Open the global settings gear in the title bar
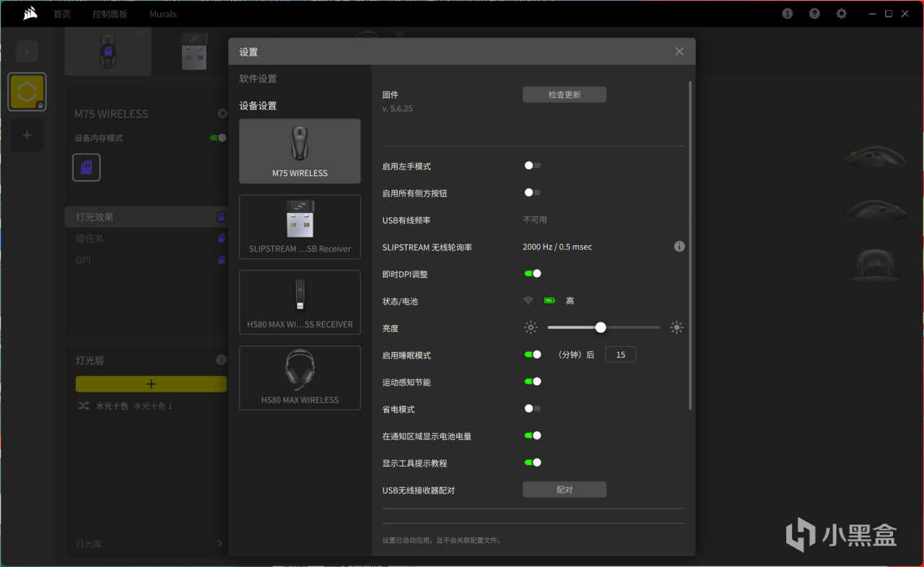 [x=842, y=14]
